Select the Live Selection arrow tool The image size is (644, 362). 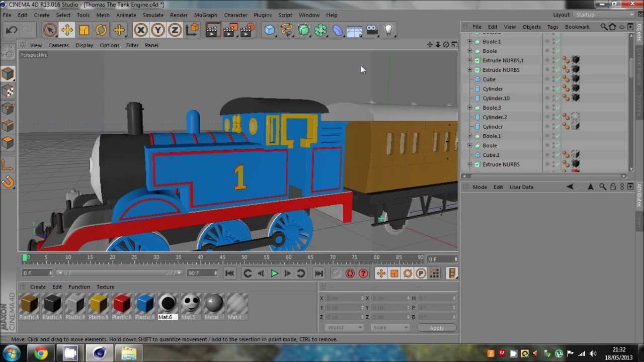[49, 30]
